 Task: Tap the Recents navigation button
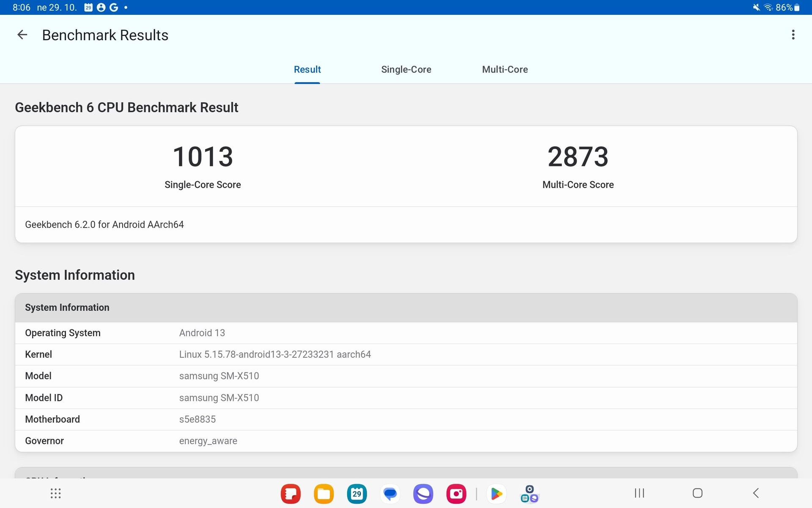[x=639, y=493]
